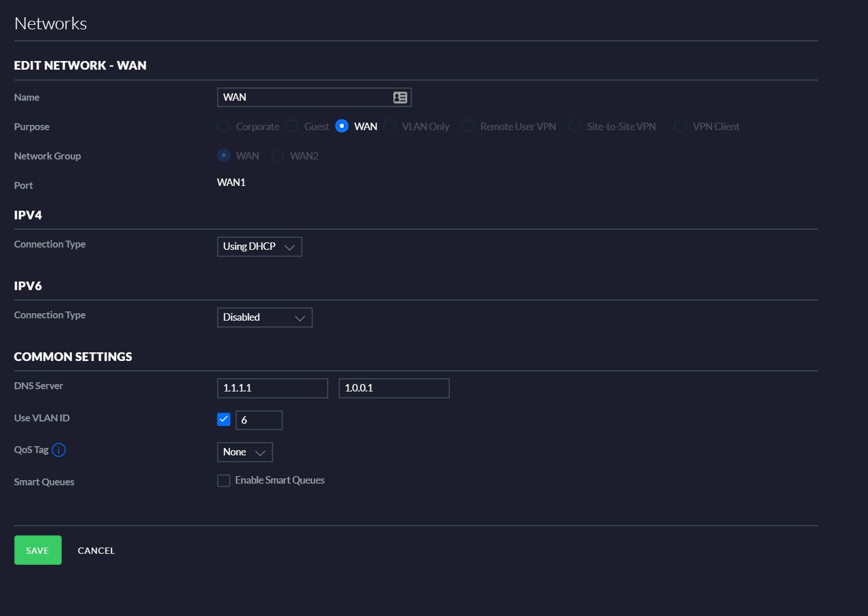The image size is (868, 616).
Task: Open the IPv4 Connection Type dropdown
Action: [259, 246]
